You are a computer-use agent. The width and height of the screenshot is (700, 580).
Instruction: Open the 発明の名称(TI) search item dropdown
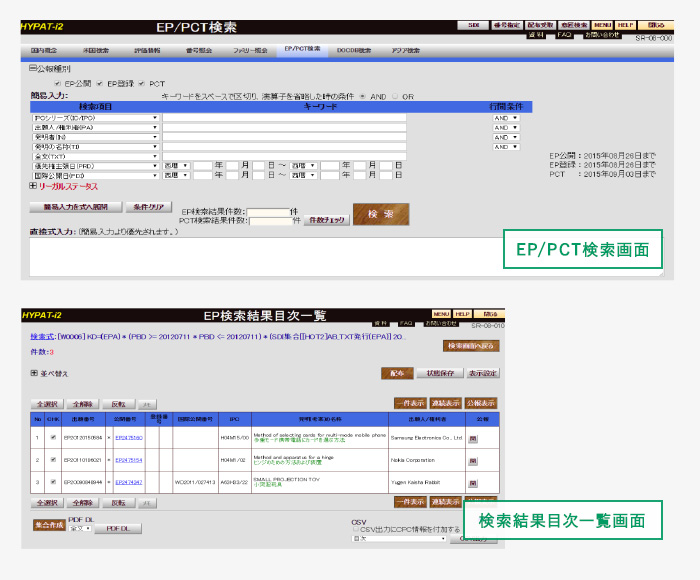tap(96, 147)
